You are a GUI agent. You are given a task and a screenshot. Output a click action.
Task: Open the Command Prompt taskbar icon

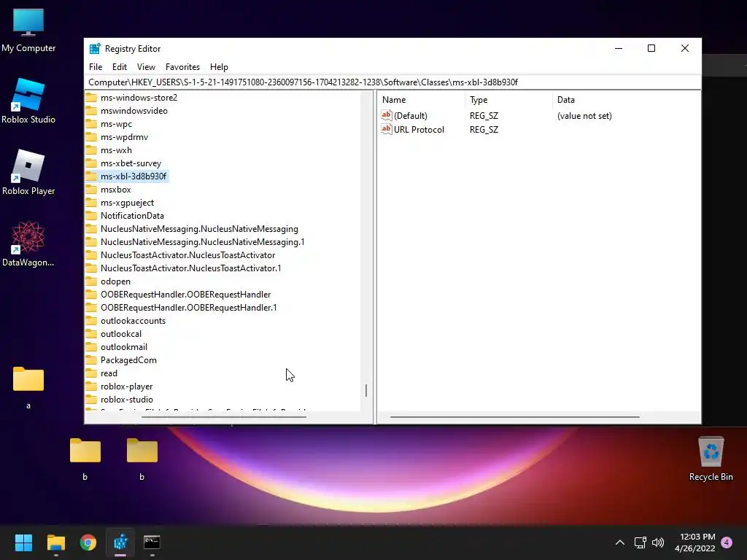point(152,542)
